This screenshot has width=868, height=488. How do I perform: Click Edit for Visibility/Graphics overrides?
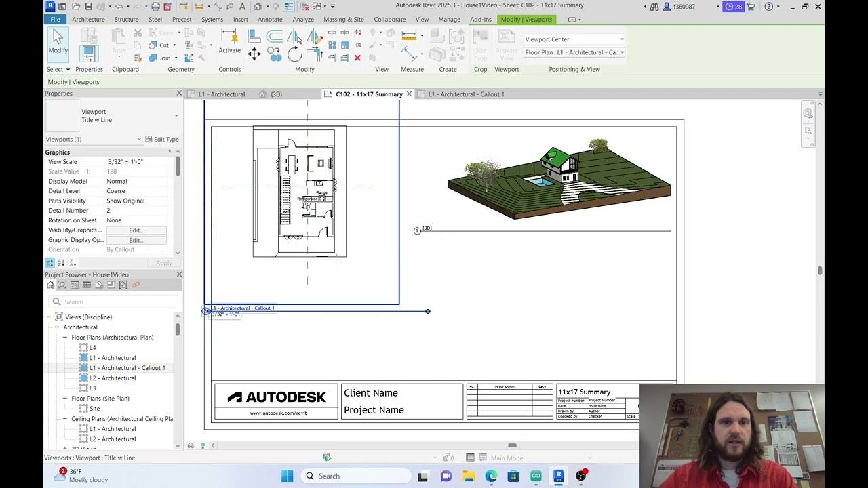pyautogui.click(x=136, y=230)
